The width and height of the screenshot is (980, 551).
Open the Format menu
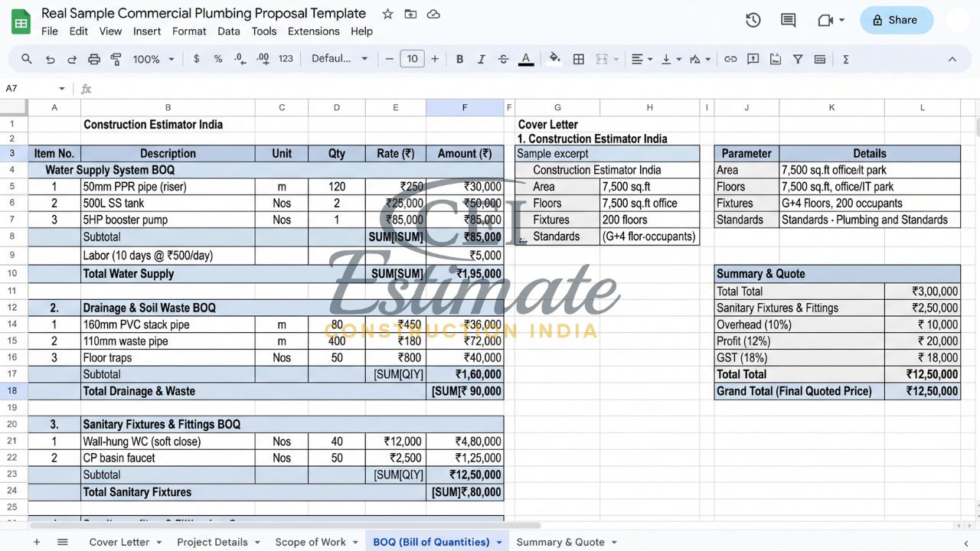189,31
